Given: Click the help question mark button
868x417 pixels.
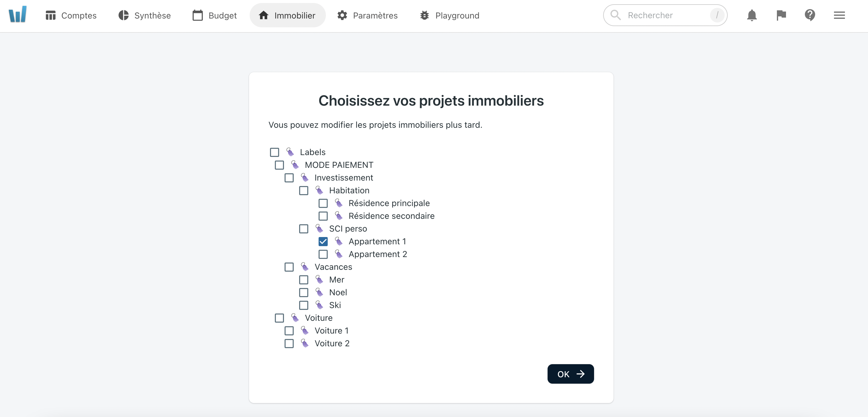Looking at the screenshot, I should pos(810,15).
